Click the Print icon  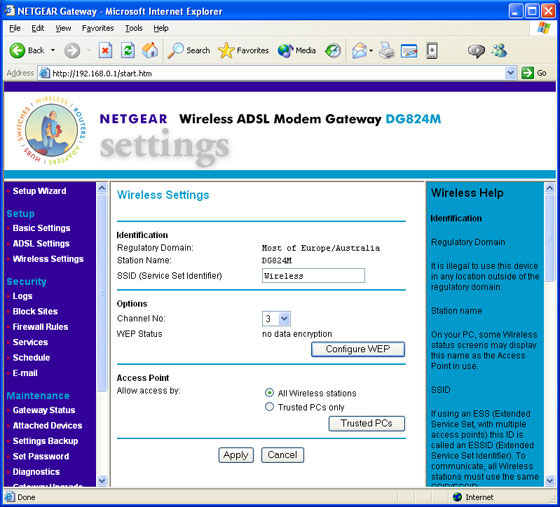coord(386,51)
